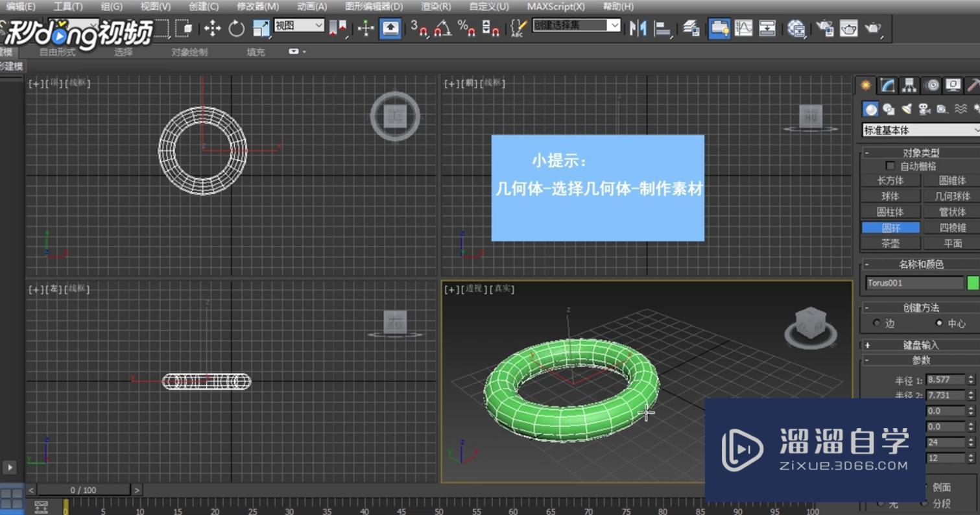Expand the 键盘输入 rollout

(921, 345)
